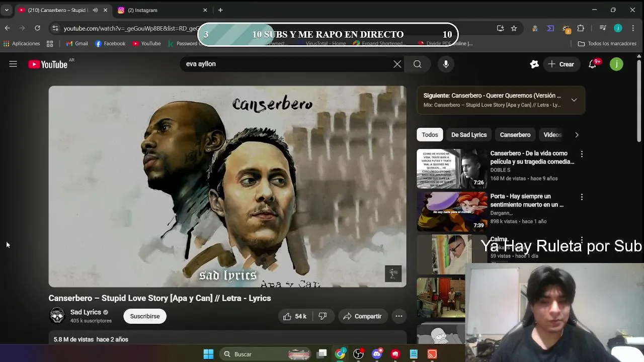Image resolution: width=644 pixels, height=362 pixels.
Task: Open the Aplicaciones bookmark
Action: point(22,44)
